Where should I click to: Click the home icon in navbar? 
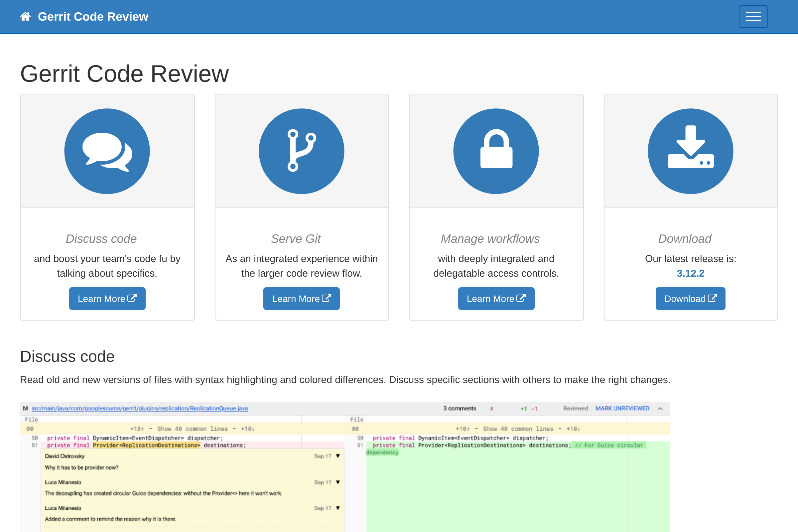(x=26, y=16)
